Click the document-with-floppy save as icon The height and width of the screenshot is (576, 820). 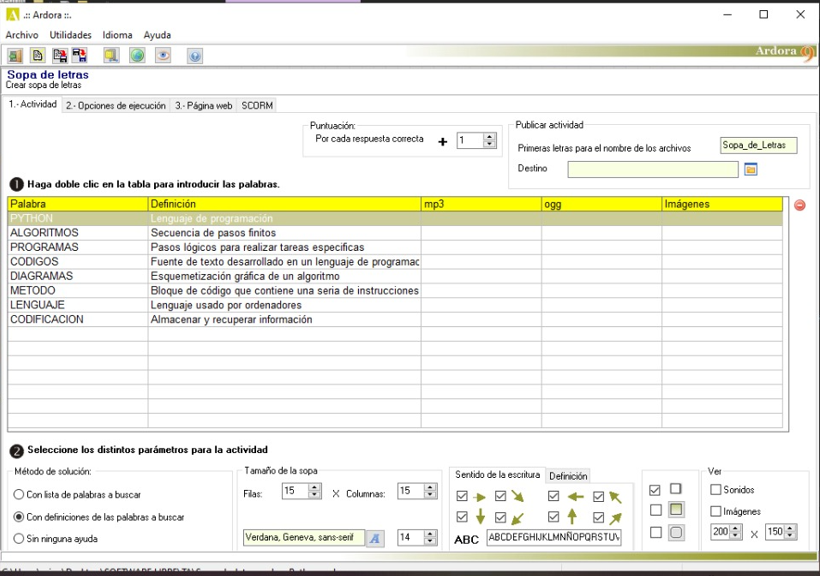pos(60,55)
